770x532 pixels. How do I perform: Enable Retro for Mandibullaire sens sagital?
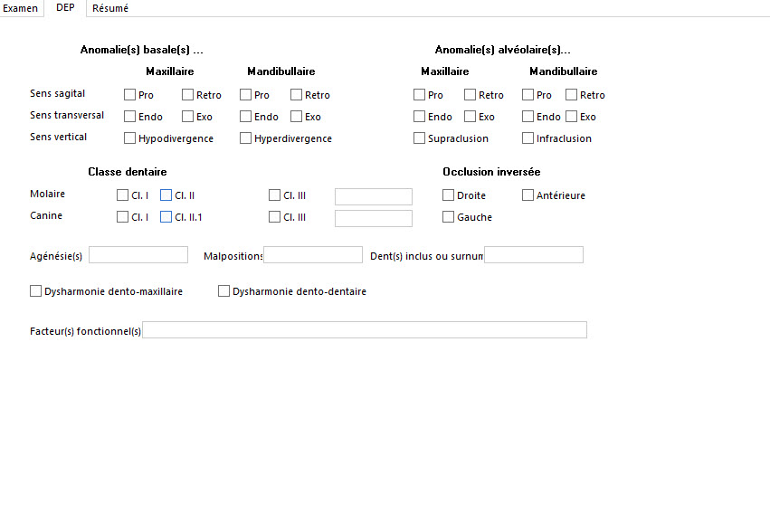tap(294, 93)
